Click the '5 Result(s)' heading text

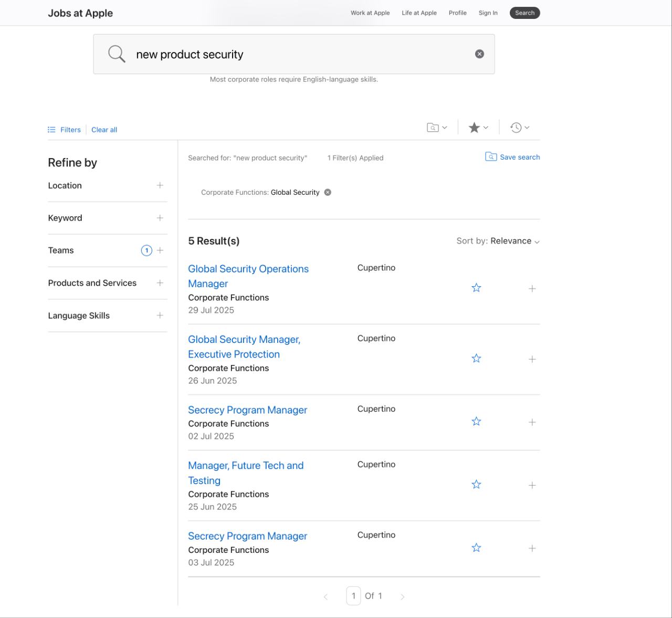214,241
